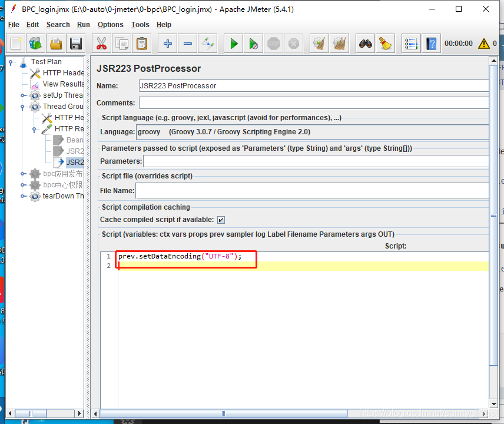The image size is (504, 424).
Task: Click the Toggle element state icon
Action: [x=208, y=44]
